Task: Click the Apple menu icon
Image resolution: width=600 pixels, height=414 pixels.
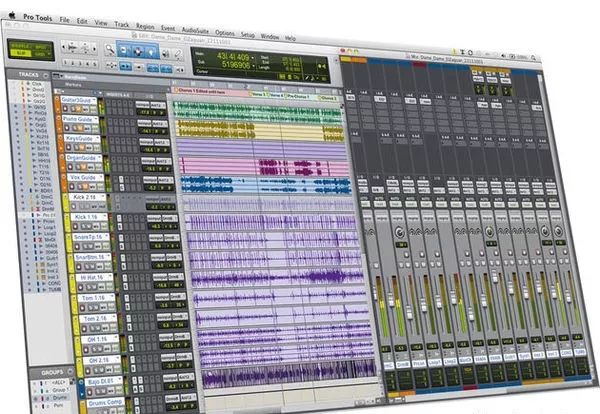Action: tap(12, 16)
